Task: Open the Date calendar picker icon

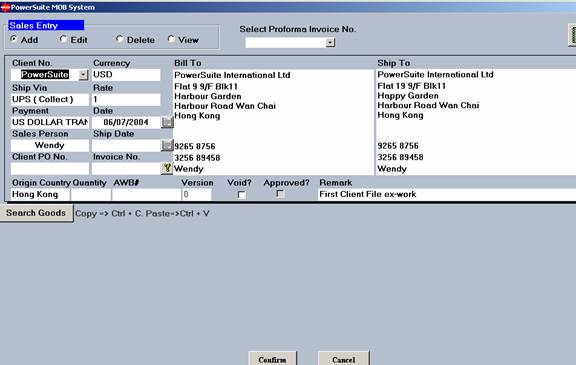Action: pos(167,122)
